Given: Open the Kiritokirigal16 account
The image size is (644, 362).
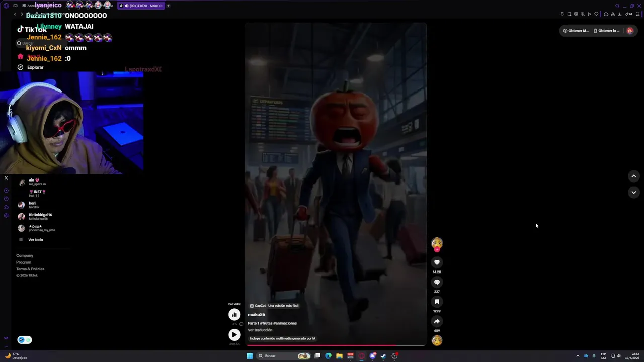Looking at the screenshot, I should point(35,217).
